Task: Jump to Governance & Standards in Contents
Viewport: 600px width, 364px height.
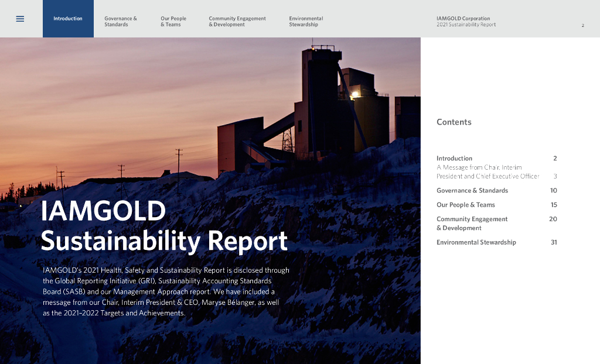Action: tap(472, 190)
